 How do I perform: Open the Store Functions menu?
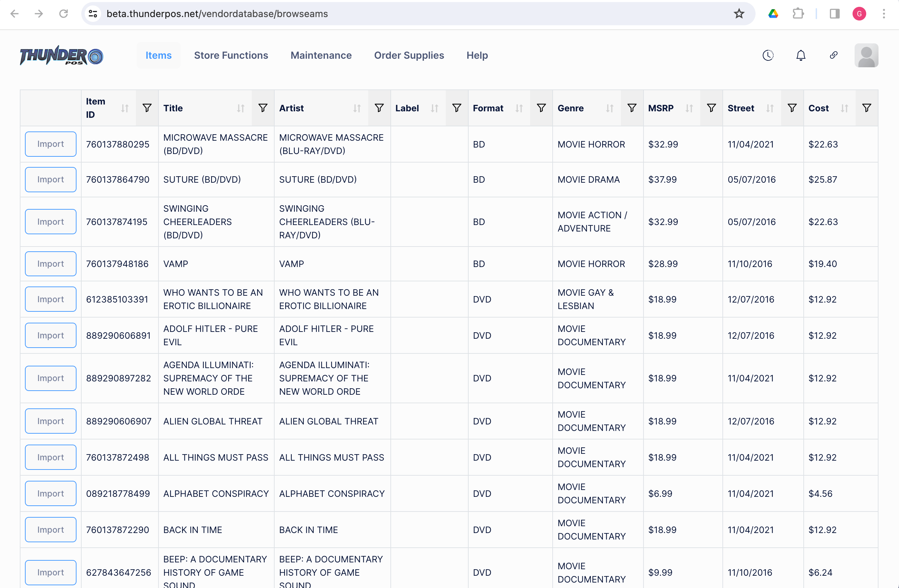coord(231,56)
